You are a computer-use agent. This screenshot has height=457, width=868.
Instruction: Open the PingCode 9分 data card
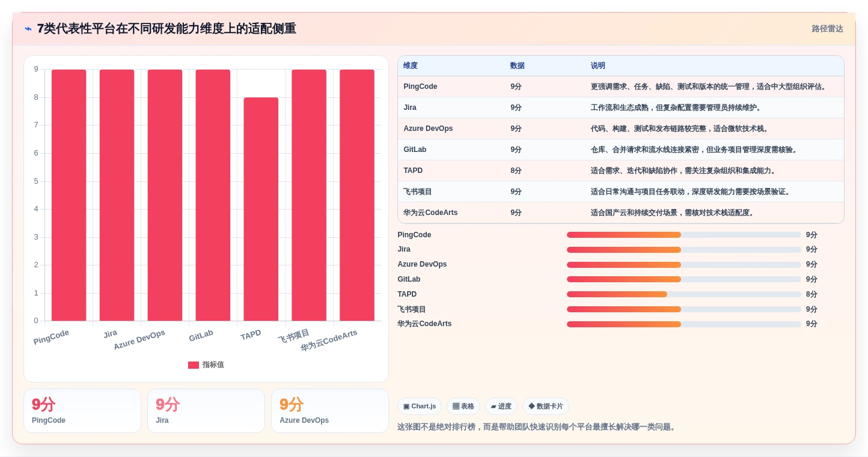(82, 411)
